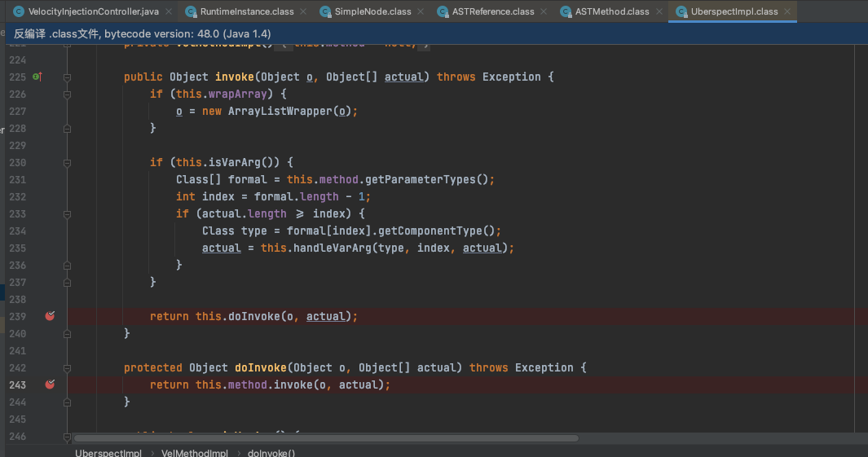Click the handleVarArg method call

pyautogui.click(x=333, y=248)
